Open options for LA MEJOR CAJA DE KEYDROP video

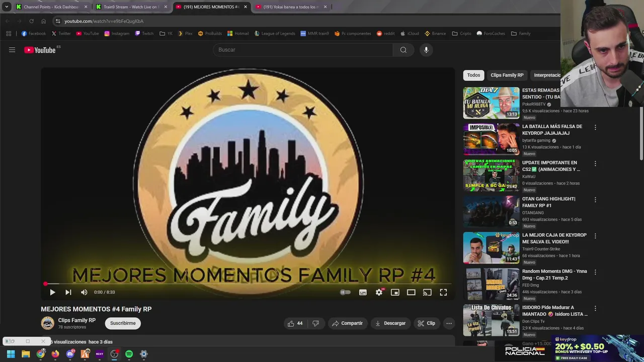595,236
